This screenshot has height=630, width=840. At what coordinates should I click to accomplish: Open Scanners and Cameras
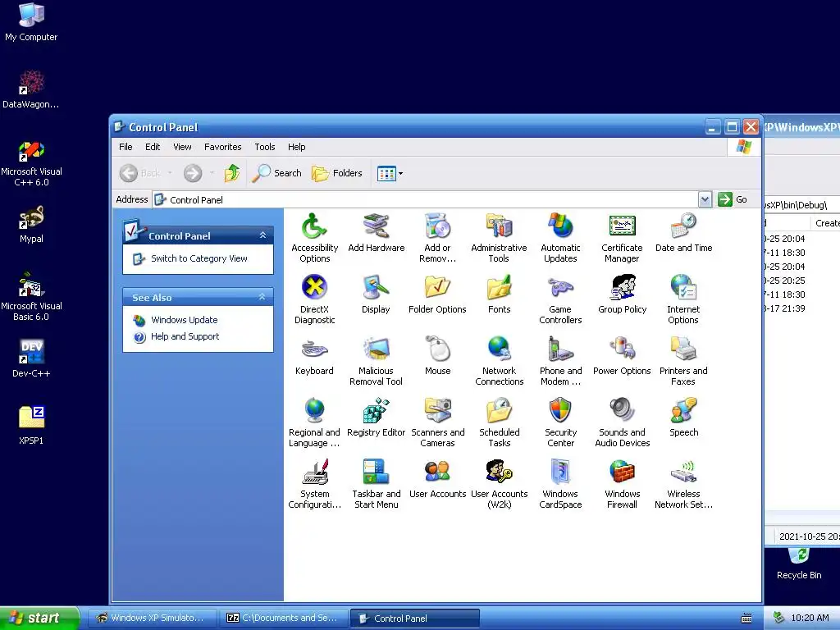click(x=438, y=422)
